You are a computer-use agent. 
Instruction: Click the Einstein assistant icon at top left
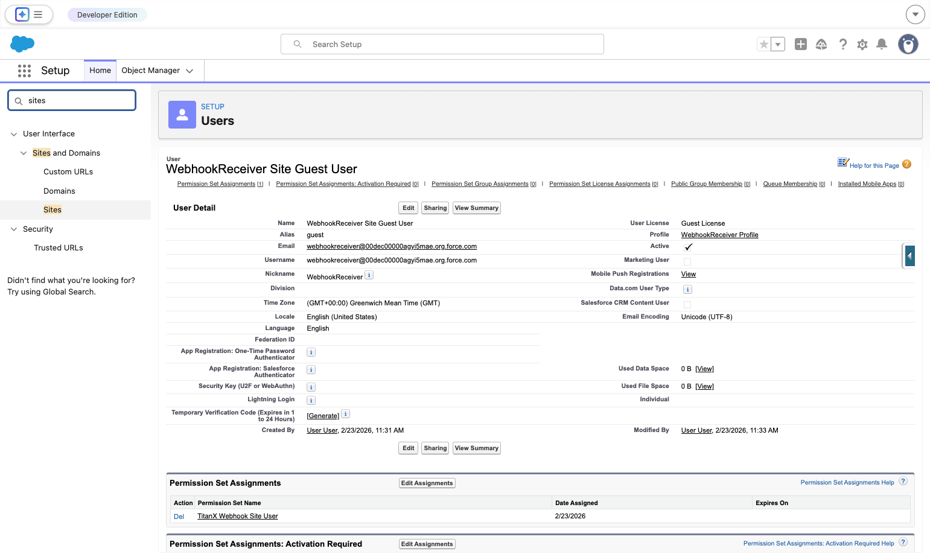pos(22,14)
